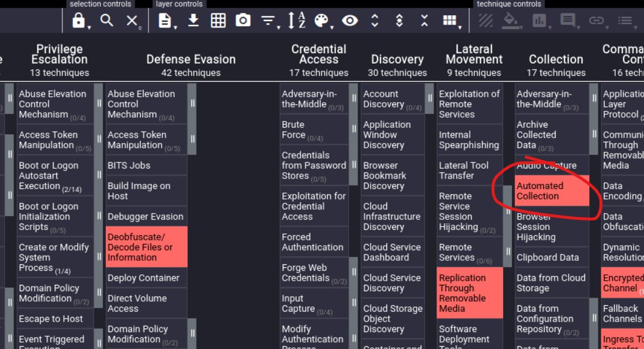
Task: Click the Direct Volume Access technique
Action: 147,303
